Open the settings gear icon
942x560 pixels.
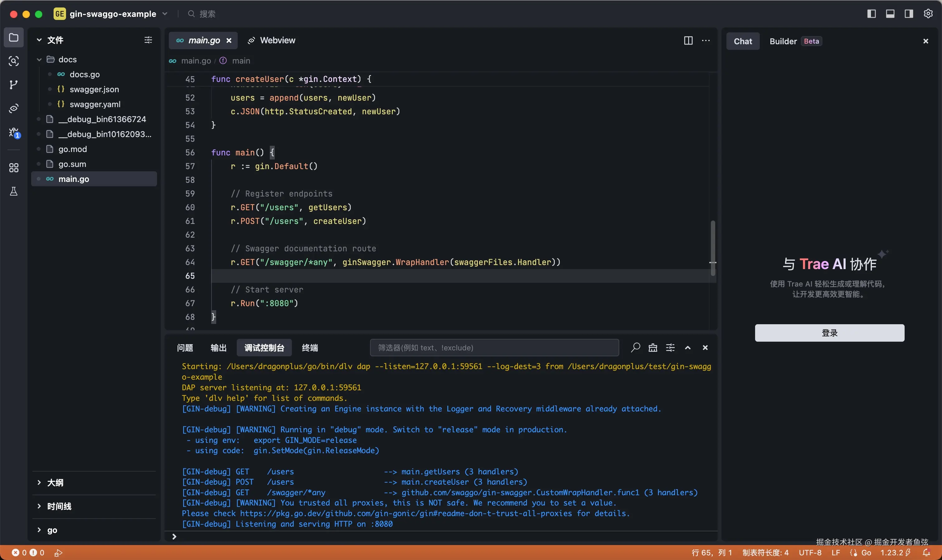click(928, 14)
